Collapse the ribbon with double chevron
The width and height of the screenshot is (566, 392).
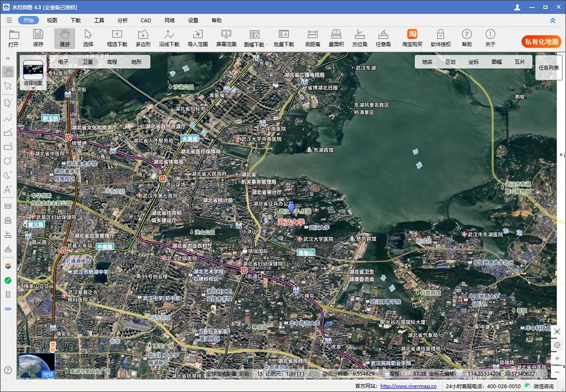click(553, 20)
